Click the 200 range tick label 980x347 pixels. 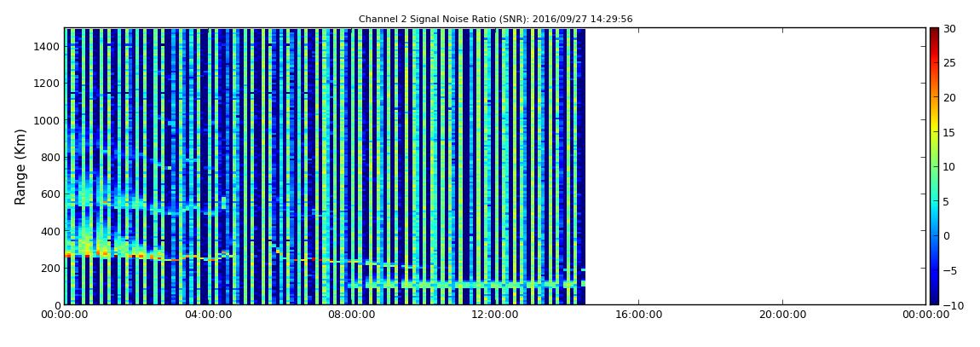(51, 269)
